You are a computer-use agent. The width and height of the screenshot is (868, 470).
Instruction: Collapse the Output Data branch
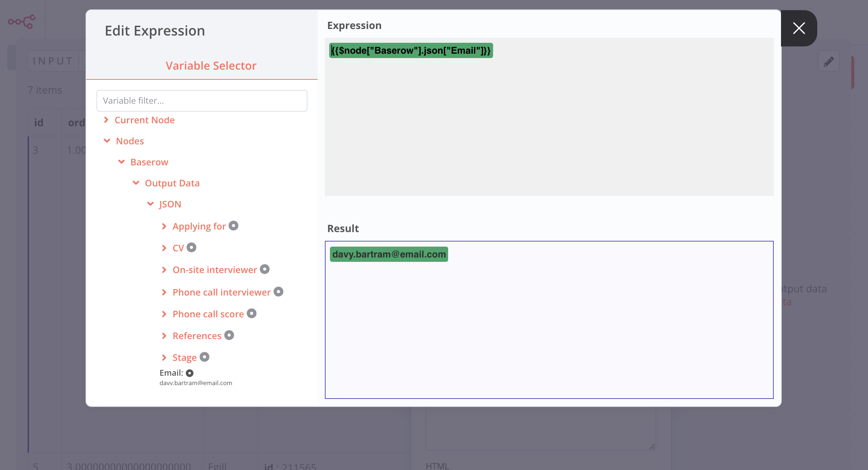(172, 183)
